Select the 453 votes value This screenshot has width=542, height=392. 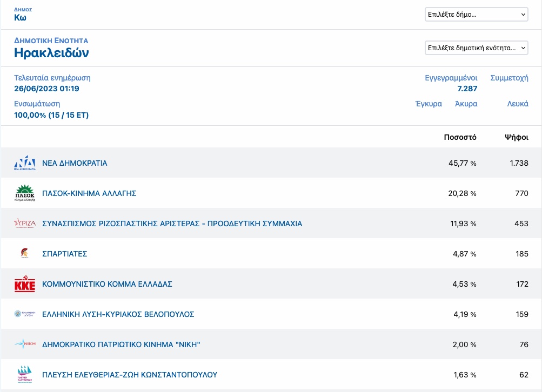(x=521, y=224)
